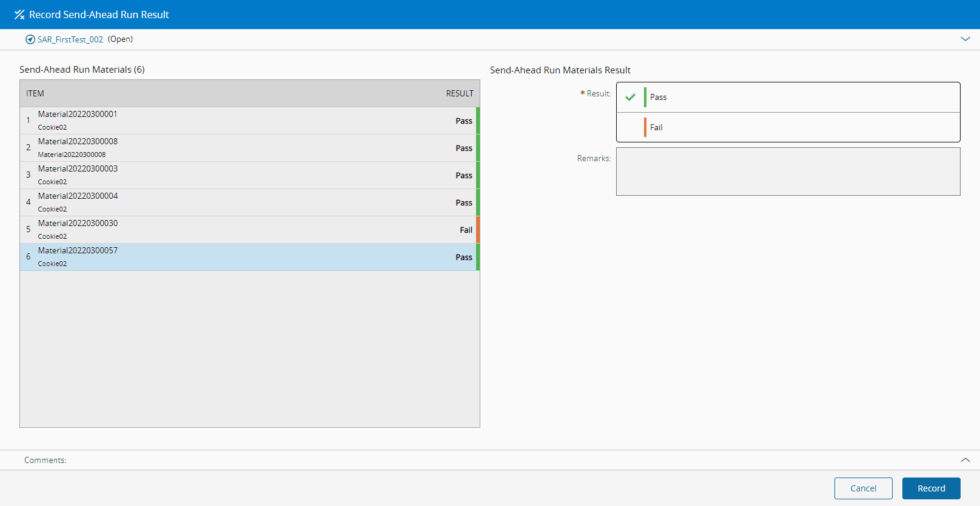980x506 pixels.
Task: Click the Comments section label
Action: (45, 460)
